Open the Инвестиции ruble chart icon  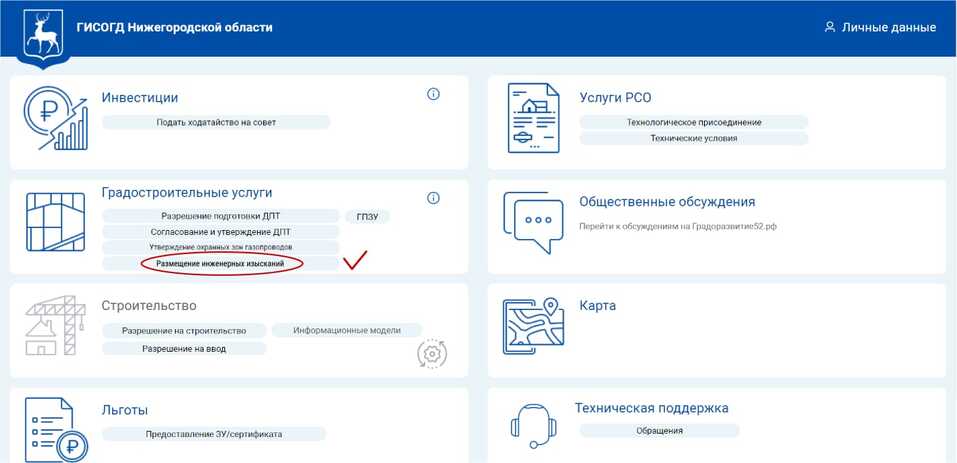click(x=56, y=118)
